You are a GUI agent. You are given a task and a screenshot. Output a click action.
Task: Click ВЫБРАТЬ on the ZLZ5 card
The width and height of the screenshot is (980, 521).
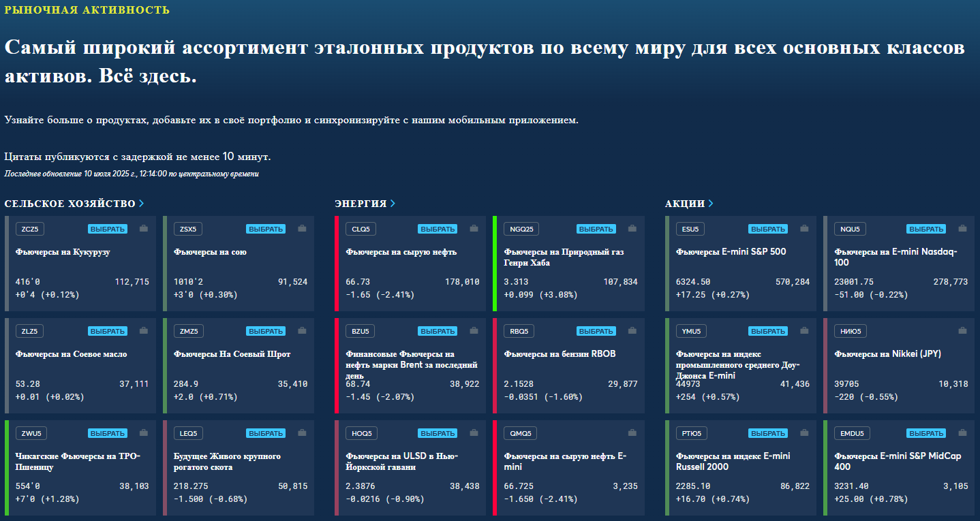click(108, 331)
